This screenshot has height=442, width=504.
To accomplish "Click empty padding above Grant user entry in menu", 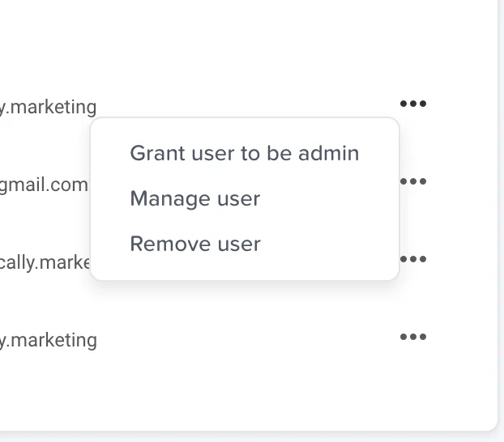I will pyautogui.click(x=243, y=127).
